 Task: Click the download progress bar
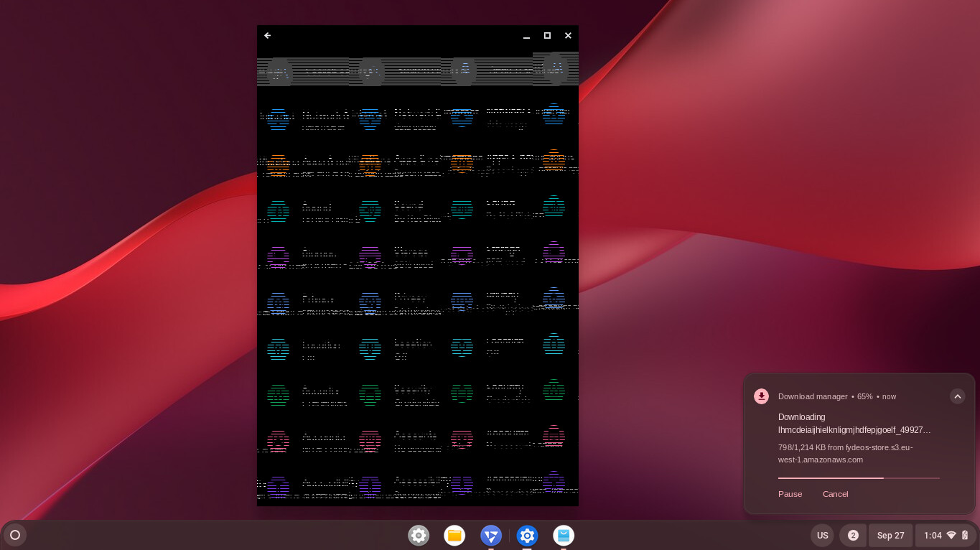(858, 477)
